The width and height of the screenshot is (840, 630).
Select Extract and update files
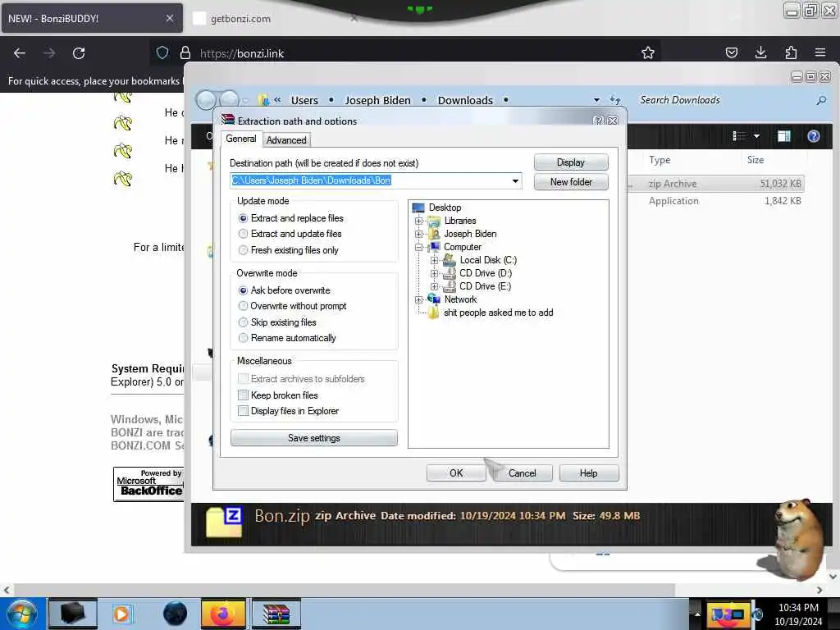pos(243,234)
